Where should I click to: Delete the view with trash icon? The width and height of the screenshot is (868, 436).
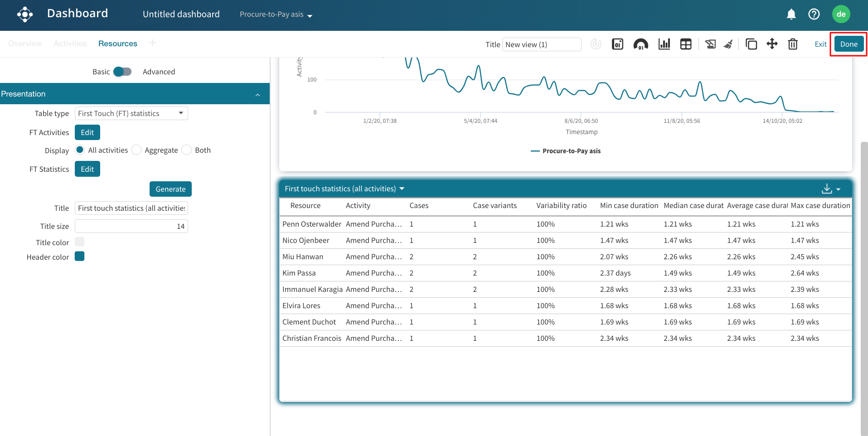coord(792,44)
